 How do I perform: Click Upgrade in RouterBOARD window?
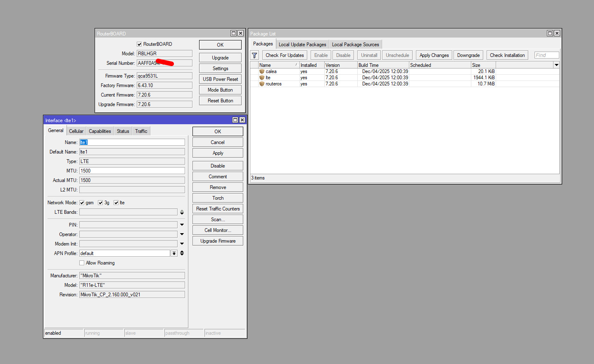point(220,58)
